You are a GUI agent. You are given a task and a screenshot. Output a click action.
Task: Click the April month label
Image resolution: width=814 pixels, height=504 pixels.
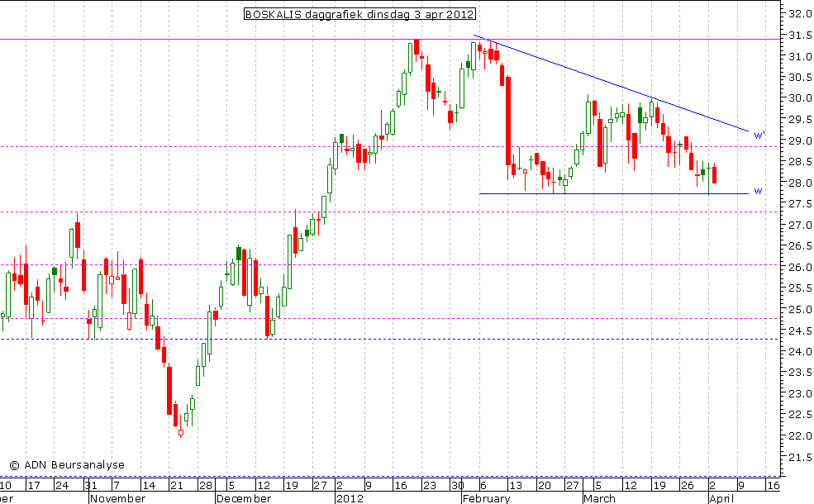click(x=721, y=498)
